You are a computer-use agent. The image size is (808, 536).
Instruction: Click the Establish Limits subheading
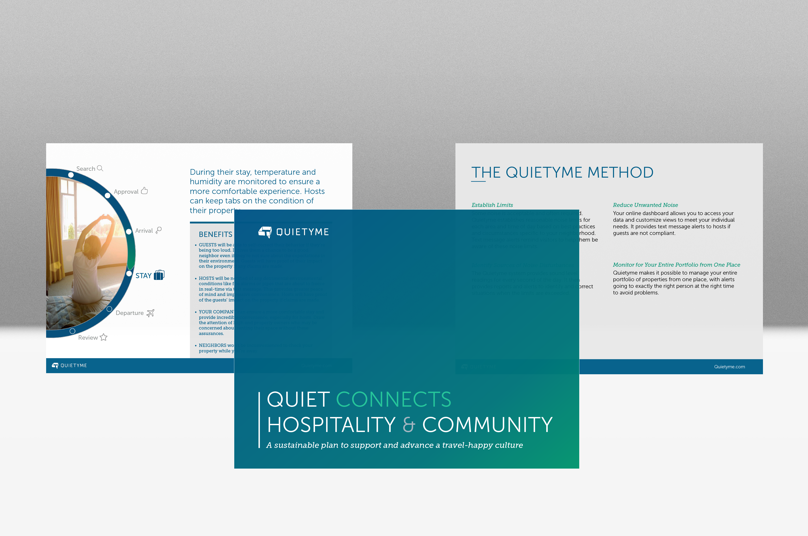pyautogui.click(x=492, y=205)
